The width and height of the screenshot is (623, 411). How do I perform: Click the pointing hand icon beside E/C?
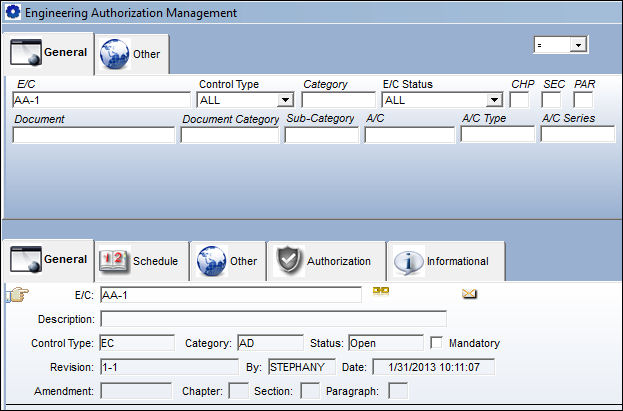point(18,295)
